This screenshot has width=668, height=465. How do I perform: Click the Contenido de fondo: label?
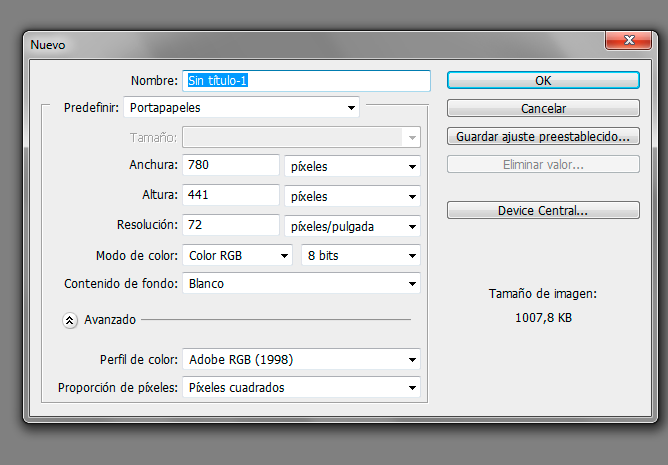point(121,283)
